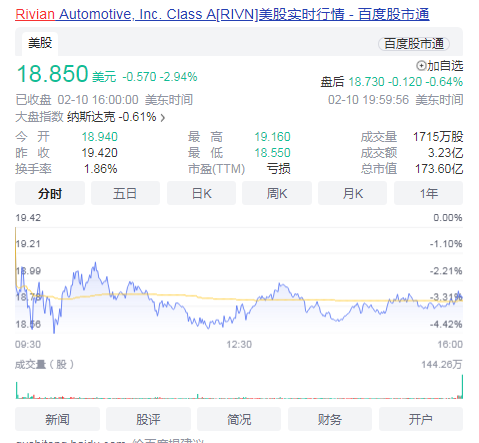This screenshot has height=443, width=479.
Task: Open the 股评 stock comments section
Action: coord(148,419)
